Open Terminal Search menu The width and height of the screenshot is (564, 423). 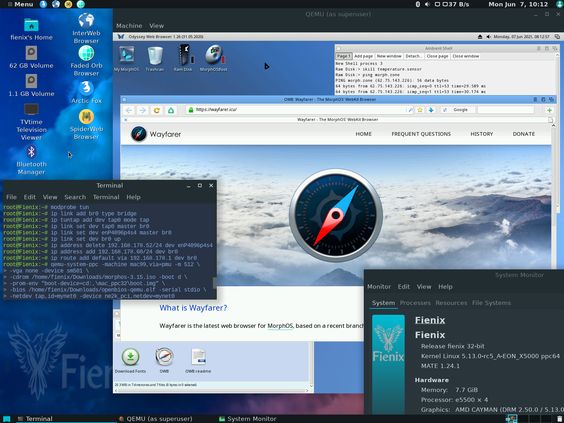[x=75, y=197]
